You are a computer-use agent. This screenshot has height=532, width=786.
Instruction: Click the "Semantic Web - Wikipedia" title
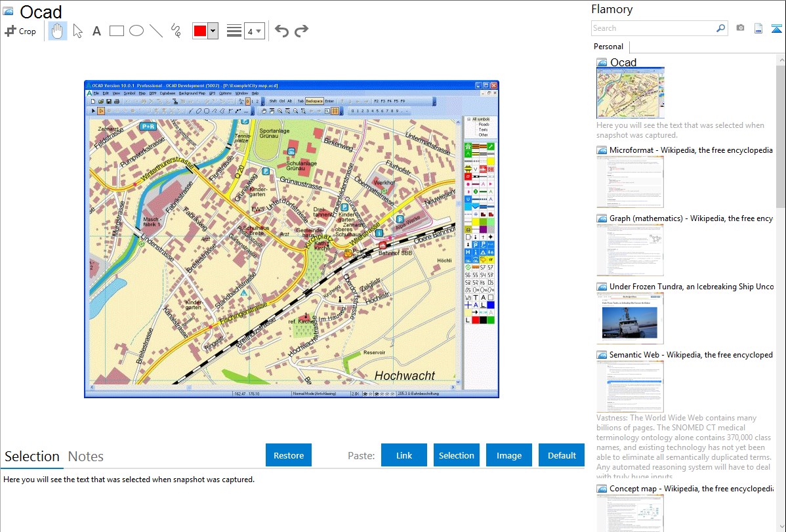[691, 354]
